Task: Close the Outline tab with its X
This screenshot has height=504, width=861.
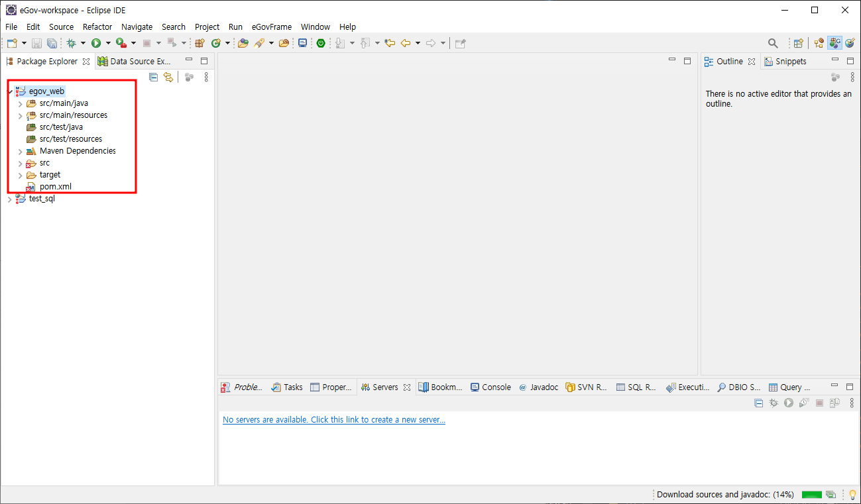Action: [752, 62]
